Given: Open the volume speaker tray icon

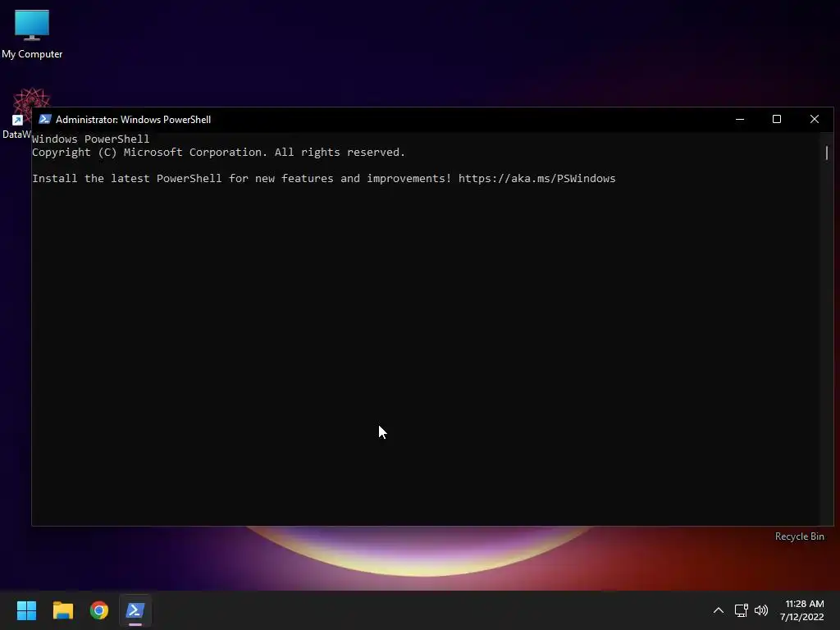Looking at the screenshot, I should click(761, 610).
